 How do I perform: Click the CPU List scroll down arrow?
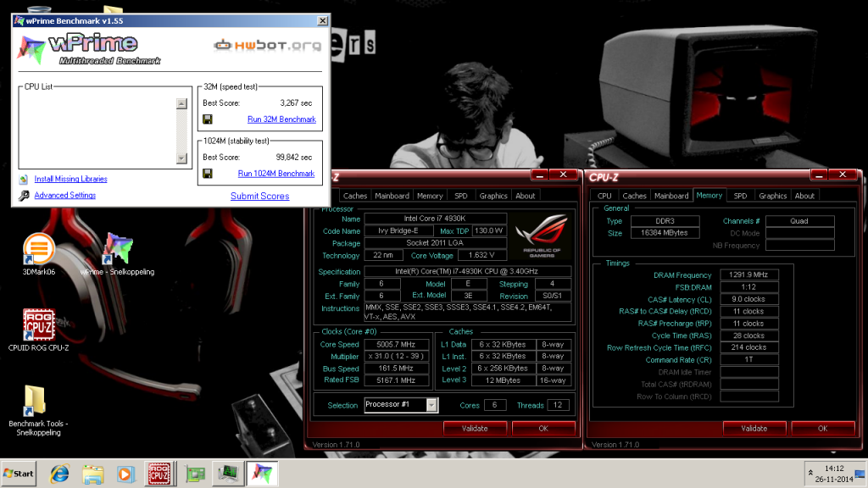click(181, 158)
